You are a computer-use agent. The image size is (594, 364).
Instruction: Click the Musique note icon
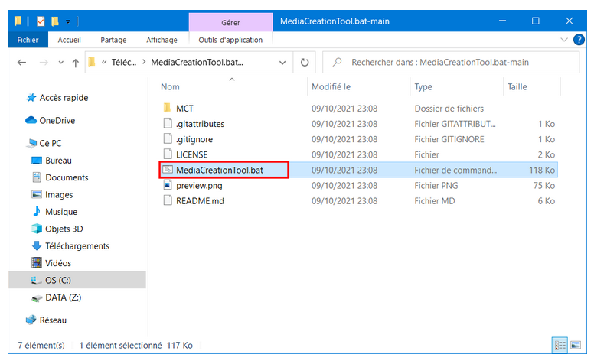click(x=37, y=211)
